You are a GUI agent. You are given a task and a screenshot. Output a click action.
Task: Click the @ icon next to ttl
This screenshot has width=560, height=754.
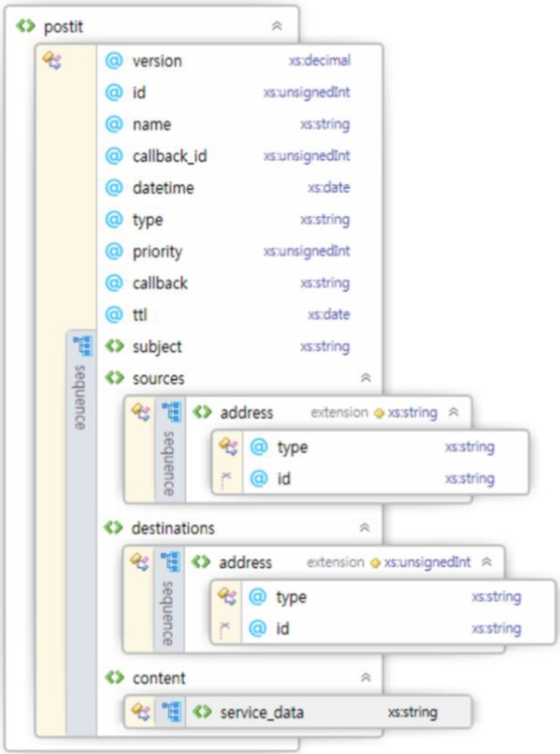click(114, 315)
